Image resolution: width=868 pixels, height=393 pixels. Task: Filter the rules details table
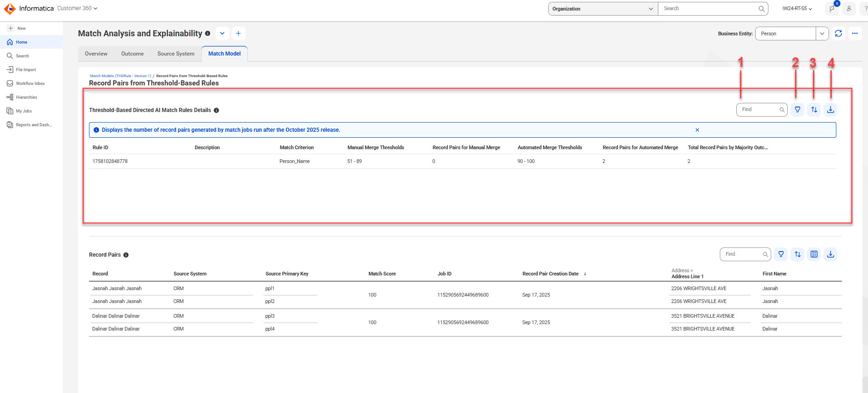point(798,110)
